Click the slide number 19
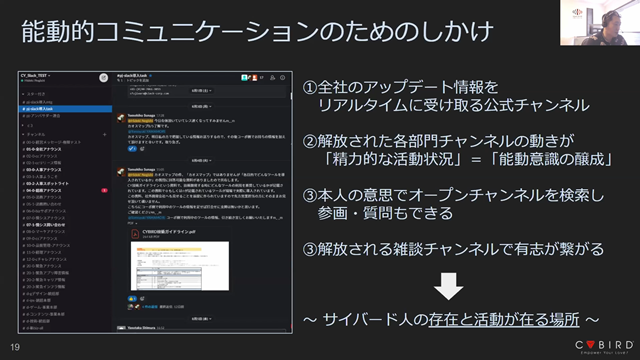640x360 pixels. [15, 347]
